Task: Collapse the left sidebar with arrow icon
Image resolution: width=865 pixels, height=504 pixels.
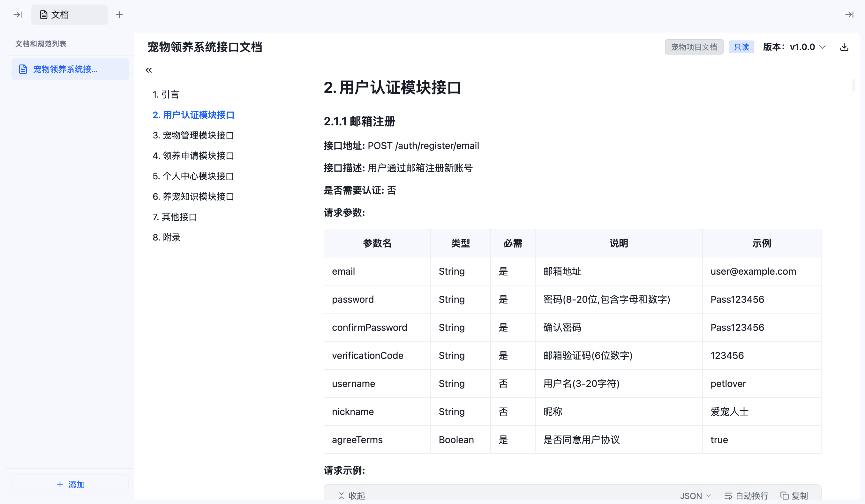Action: [18, 15]
